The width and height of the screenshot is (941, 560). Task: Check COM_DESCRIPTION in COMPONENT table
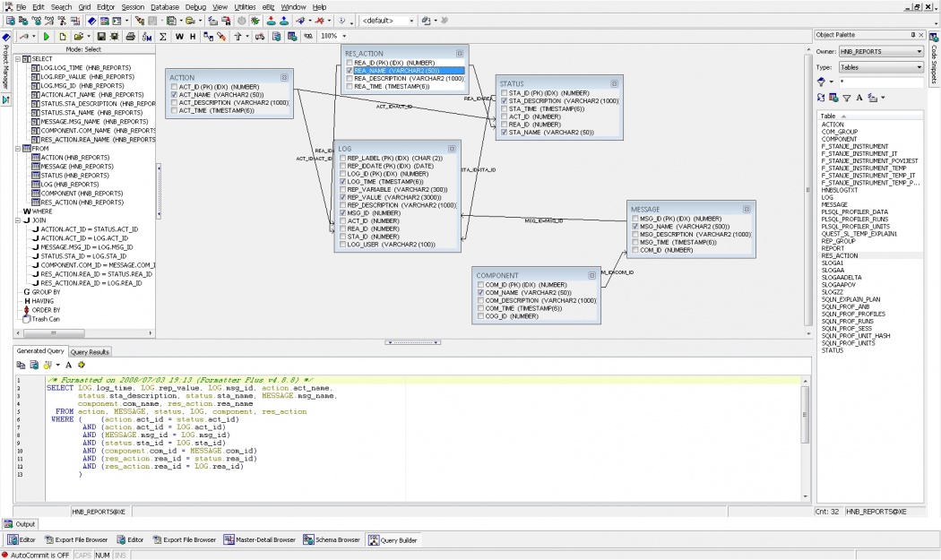click(x=481, y=300)
